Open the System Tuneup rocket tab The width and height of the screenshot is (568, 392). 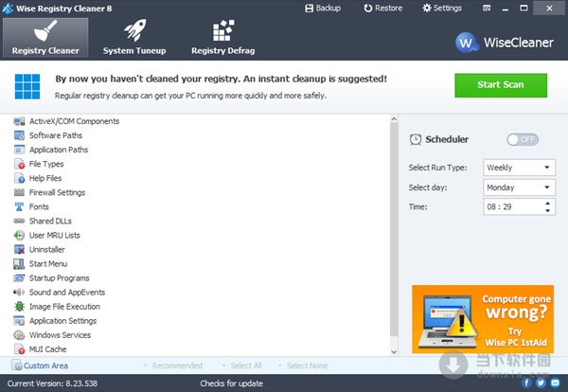(134, 37)
